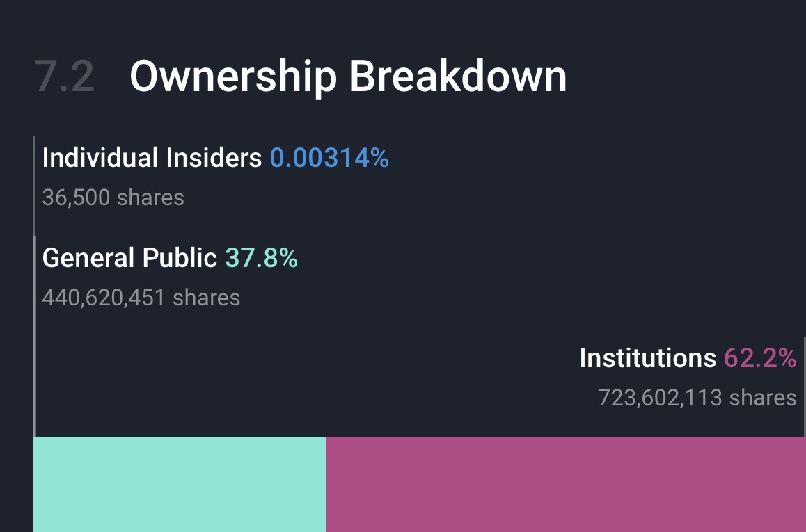The height and width of the screenshot is (532, 806).
Task: Click the word shares after 723,602,113
Action: pyautogui.click(x=763, y=398)
